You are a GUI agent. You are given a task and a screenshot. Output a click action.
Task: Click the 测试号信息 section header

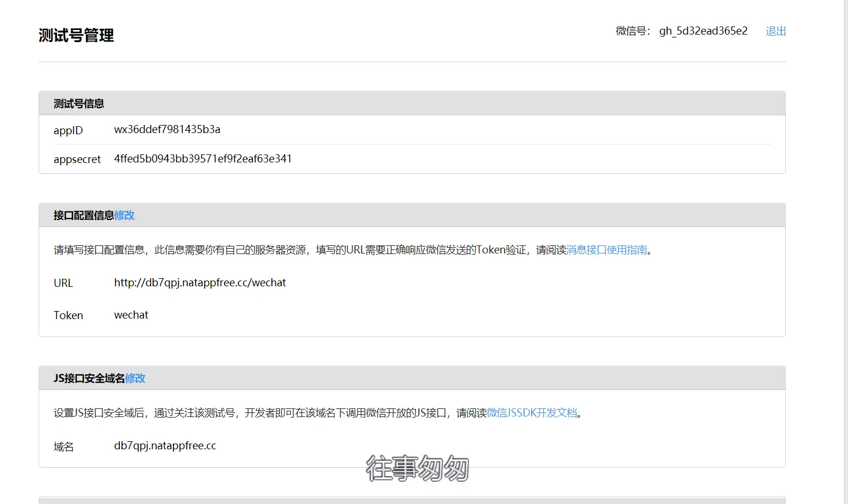[412, 104]
